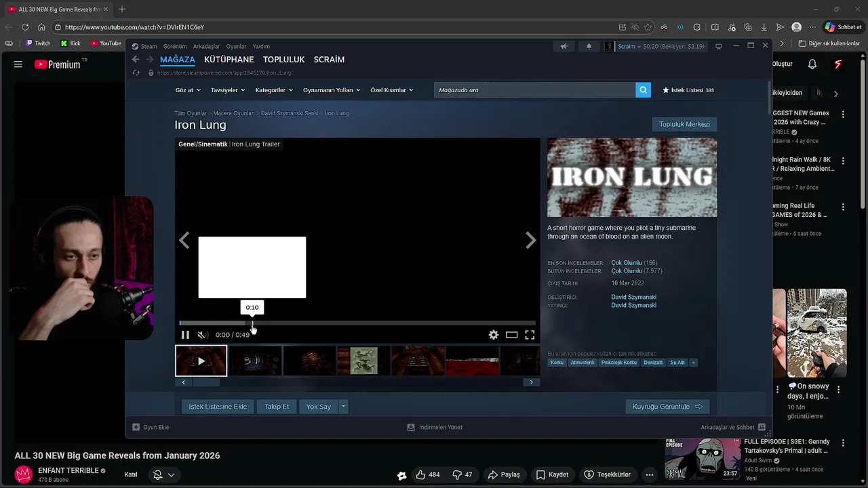Click the Yok Say button
This screenshot has height=488, width=868.
[x=318, y=407]
